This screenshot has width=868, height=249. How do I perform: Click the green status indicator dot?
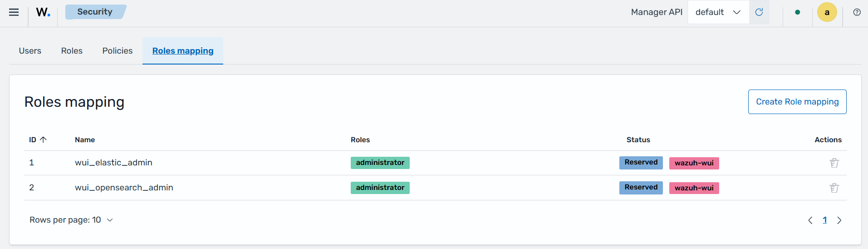click(798, 12)
